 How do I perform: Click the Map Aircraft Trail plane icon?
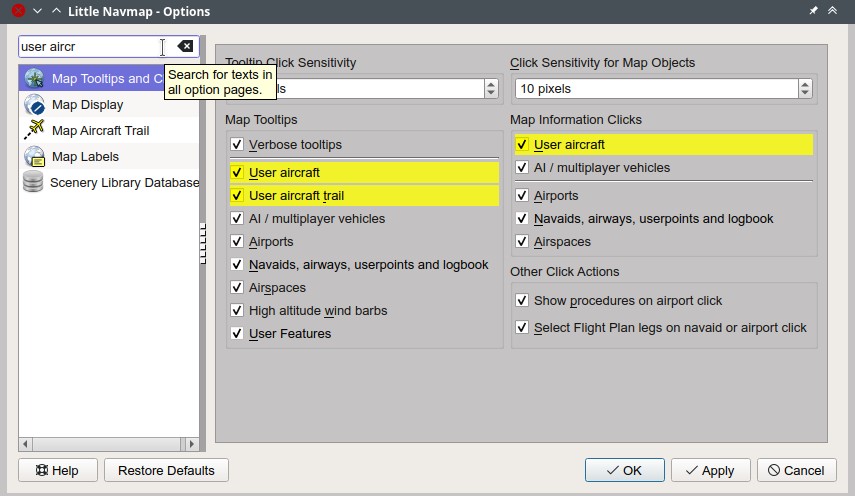pyautogui.click(x=34, y=130)
